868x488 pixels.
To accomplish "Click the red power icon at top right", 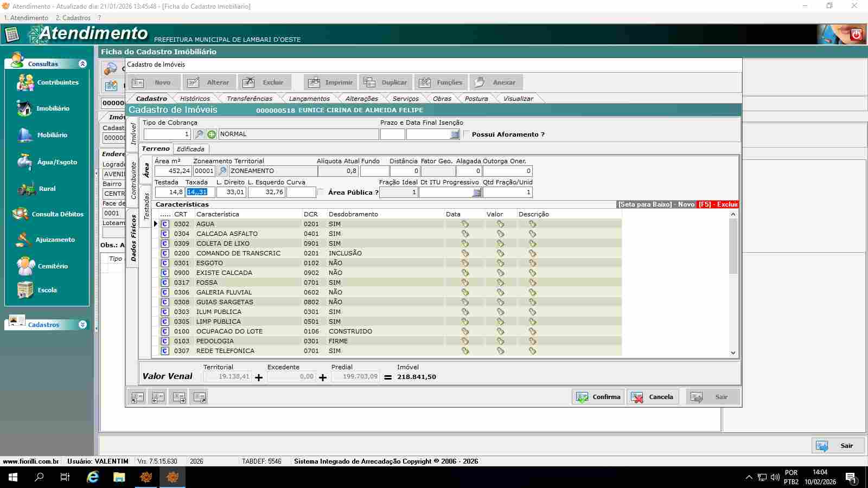I will [856, 34].
